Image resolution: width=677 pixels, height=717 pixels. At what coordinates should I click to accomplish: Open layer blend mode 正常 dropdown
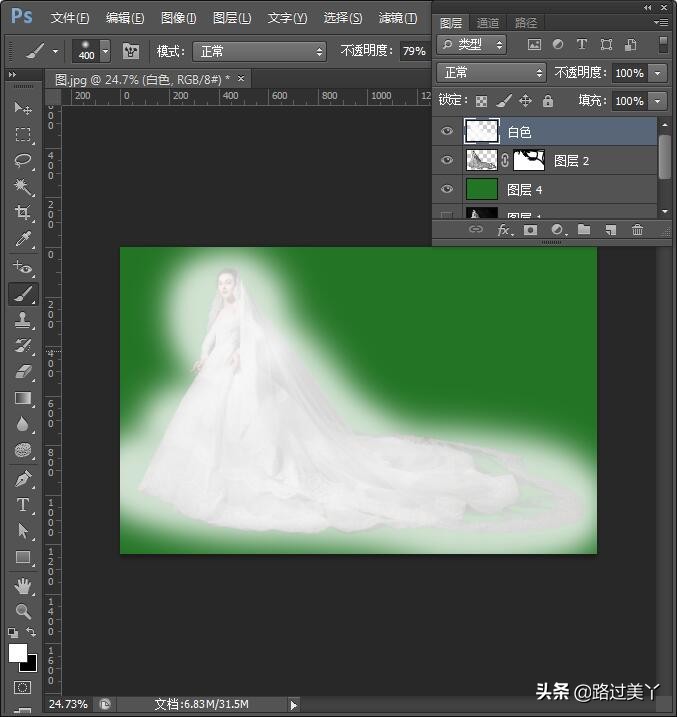491,73
